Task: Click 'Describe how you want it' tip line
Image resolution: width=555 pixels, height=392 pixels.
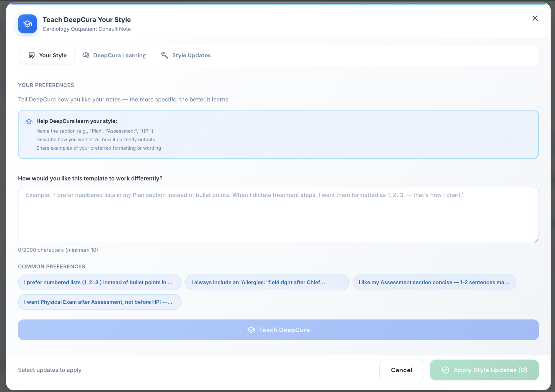Action: (95, 139)
